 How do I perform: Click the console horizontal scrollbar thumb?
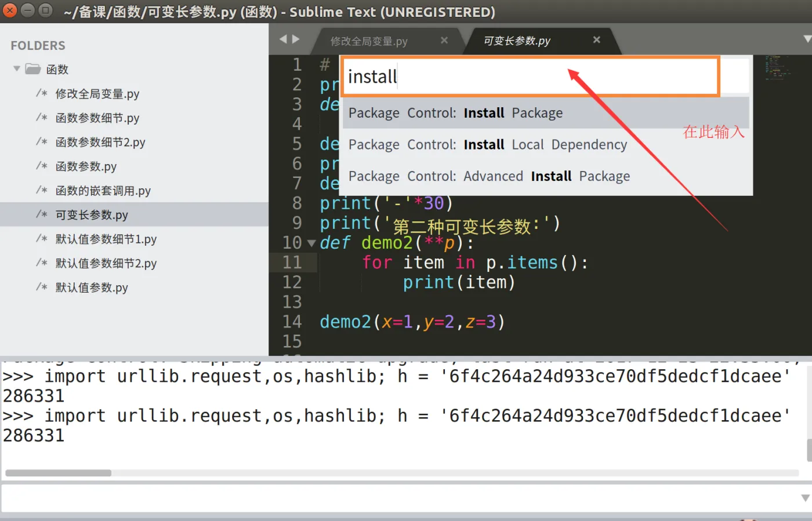coord(58,473)
